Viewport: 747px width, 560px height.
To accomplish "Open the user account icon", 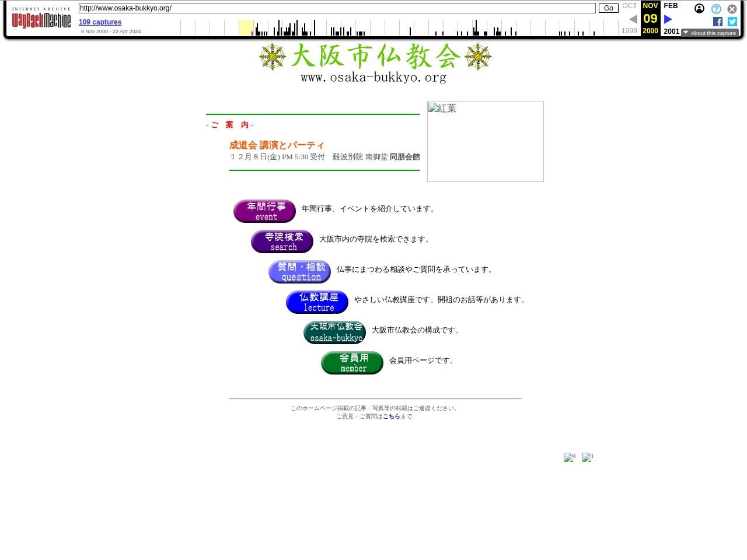I will coord(699,9).
